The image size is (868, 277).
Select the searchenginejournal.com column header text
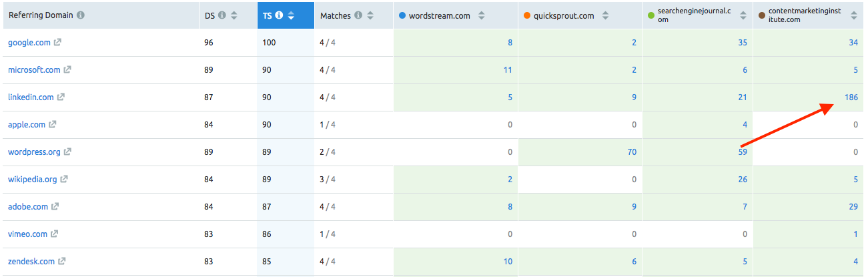(x=694, y=15)
